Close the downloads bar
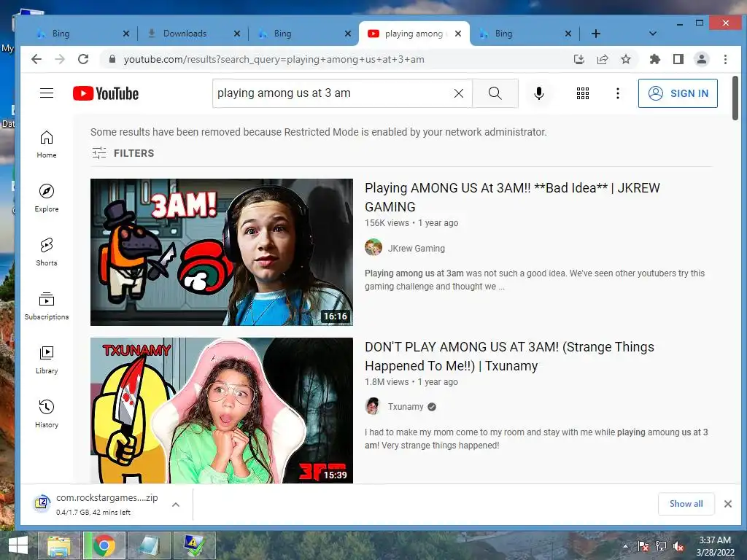This screenshot has height=560, width=747. click(x=727, y=504)
